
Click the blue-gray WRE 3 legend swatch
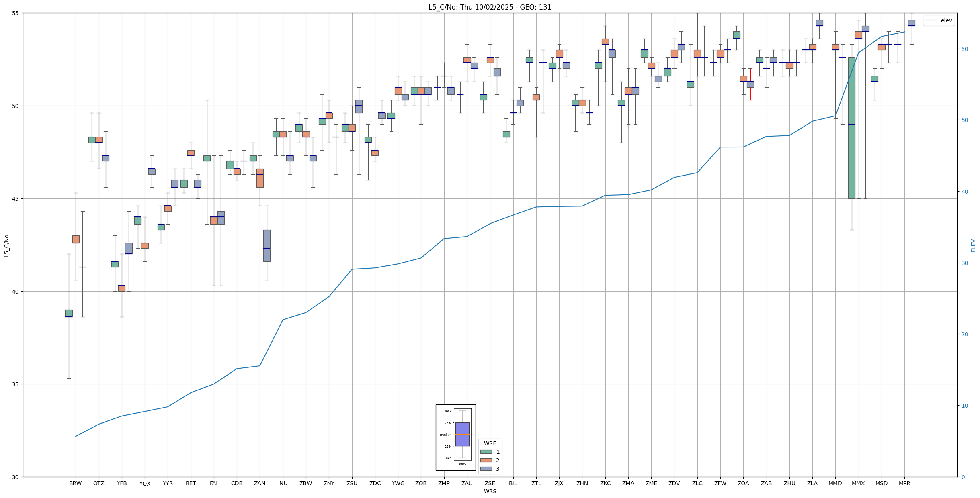pyautogui.click(x=486, y=469)
